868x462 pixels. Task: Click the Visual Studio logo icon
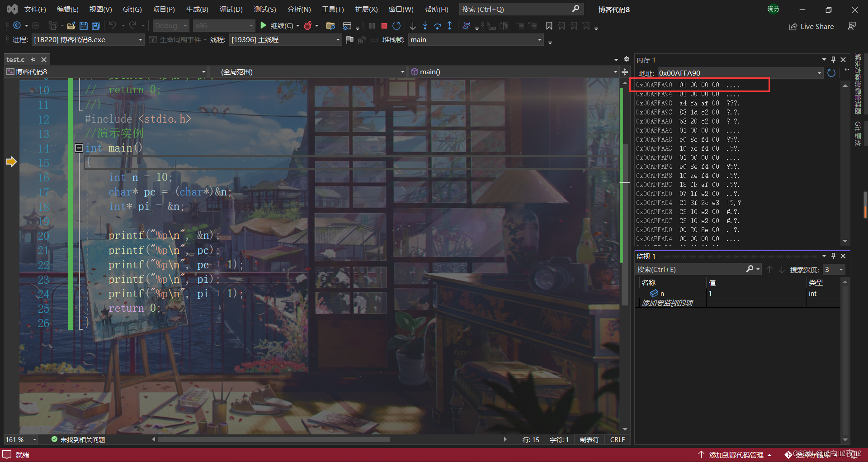pyautogui.click(x=12, y=9)
